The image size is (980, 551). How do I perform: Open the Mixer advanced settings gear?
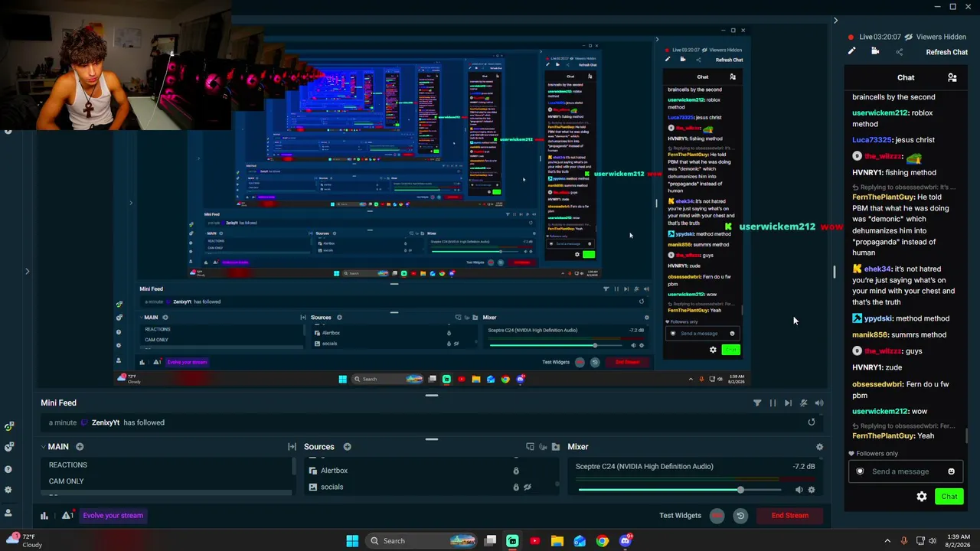point(819,447)
